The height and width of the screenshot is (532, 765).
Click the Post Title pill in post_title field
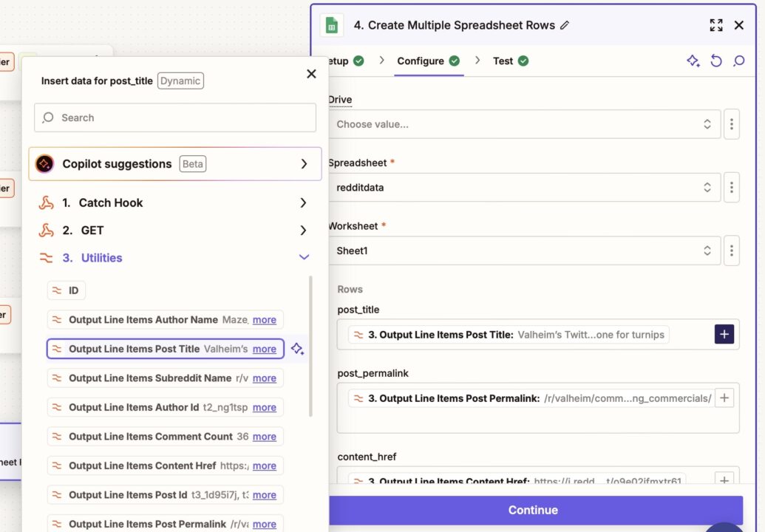tap(509, 335)
